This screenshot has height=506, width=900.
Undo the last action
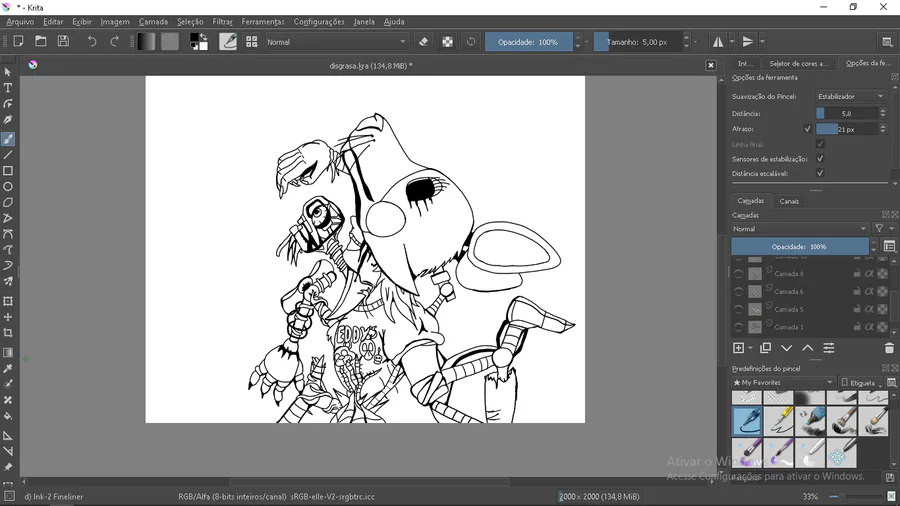92,41
